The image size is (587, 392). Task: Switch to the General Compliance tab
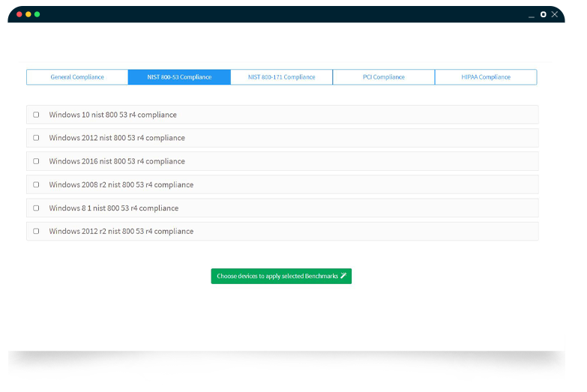click(77, 77)
